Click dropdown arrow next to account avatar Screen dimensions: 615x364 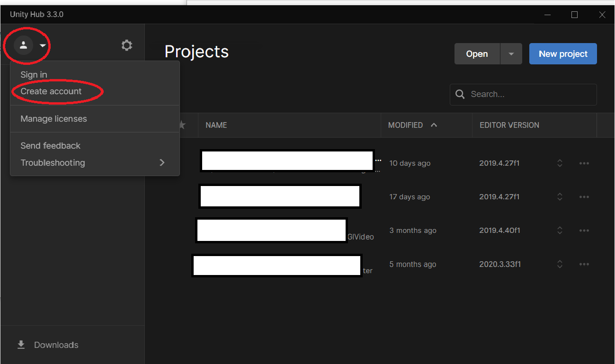pyautogui.click(x=43, y=46)
